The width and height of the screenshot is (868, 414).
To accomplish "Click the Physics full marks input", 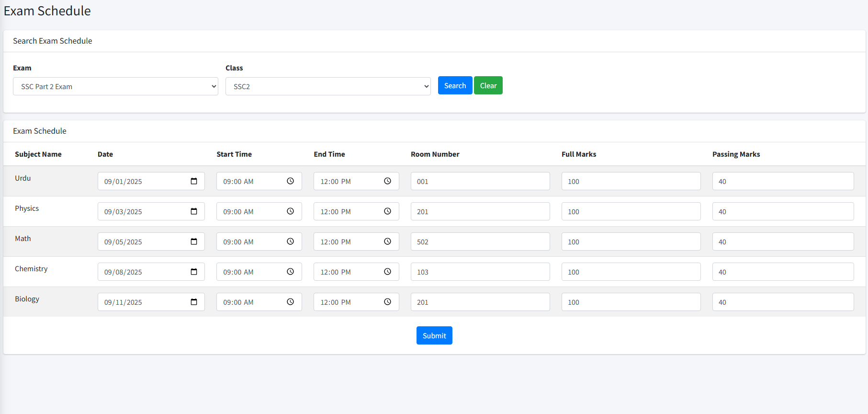I will pyautogui.click(x=631, y=211).
